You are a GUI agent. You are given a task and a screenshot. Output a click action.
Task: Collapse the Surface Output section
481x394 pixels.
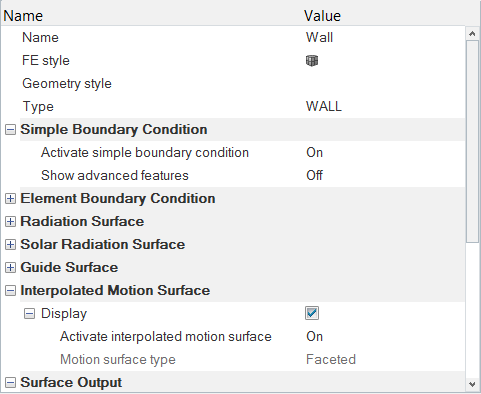[10, 383]
